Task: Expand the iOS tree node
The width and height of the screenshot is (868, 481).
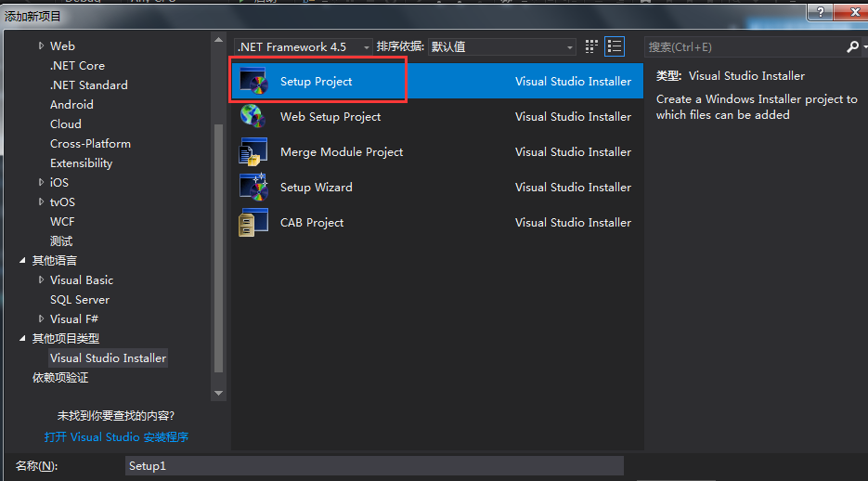Action: 41,182
